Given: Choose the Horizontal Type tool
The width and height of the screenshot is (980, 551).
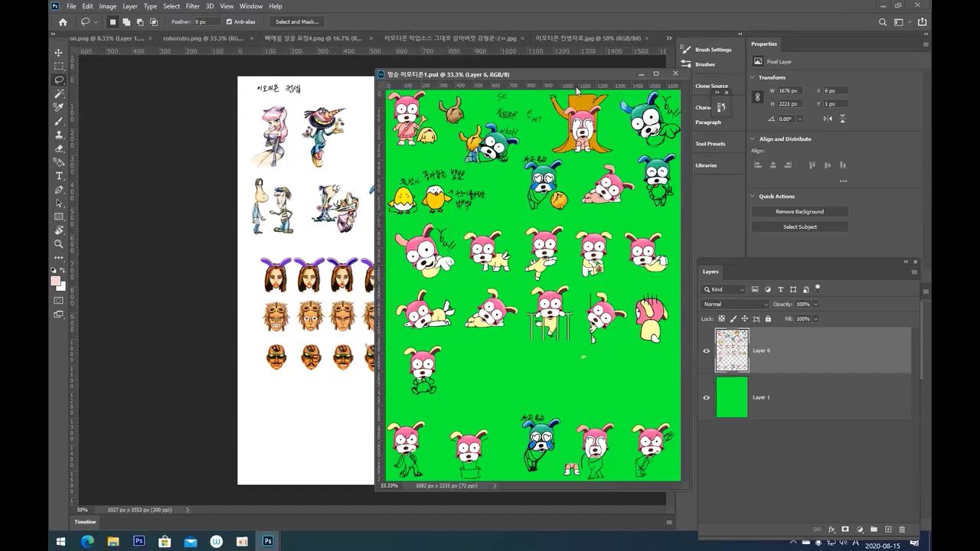Looking at the screenshot, I should point(59,176).
